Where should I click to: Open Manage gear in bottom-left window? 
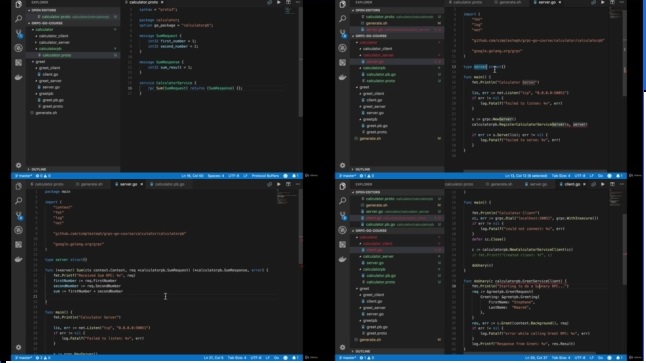[19, 347]
